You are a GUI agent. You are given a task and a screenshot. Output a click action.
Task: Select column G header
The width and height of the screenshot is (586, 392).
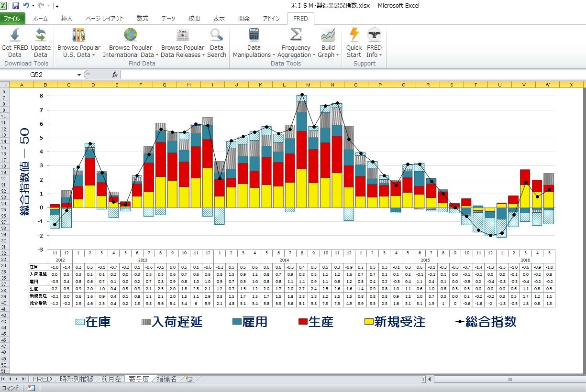(165, 85)
